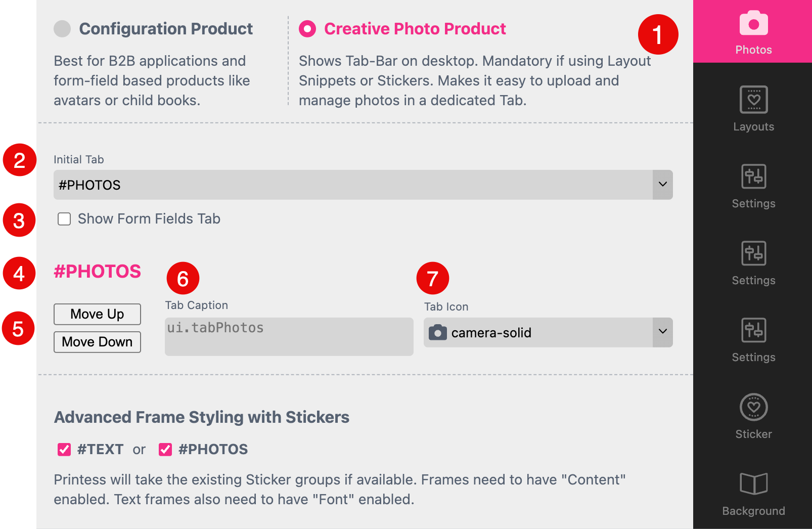The height and width of the screenshot is (529, 812).
Task: Uncheck the #PHOTOS sticker checkbox
Action: (x=165, y=449)
